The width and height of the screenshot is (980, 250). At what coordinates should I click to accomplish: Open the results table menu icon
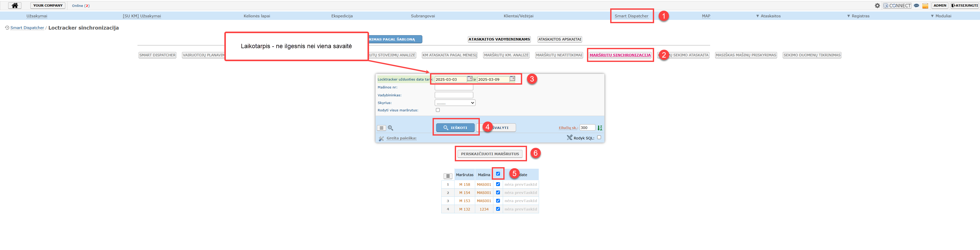click(x=448, y=176)
